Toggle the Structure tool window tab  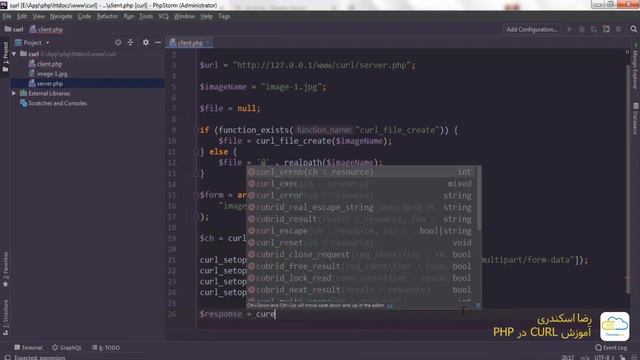pyautogui.click(x=5, y=318)
